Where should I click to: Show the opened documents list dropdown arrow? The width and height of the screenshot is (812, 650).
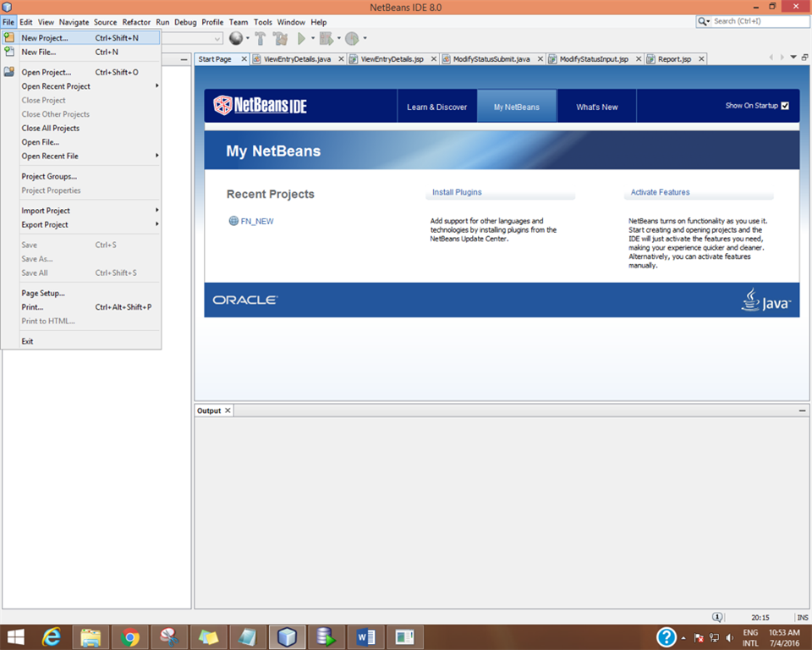coord(793,57)
